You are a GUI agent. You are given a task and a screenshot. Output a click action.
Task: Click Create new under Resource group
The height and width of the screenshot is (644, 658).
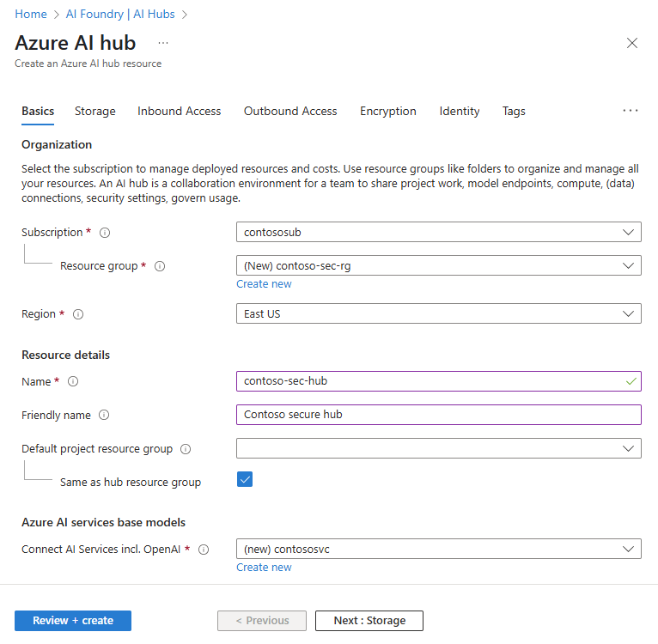(264, 284)
